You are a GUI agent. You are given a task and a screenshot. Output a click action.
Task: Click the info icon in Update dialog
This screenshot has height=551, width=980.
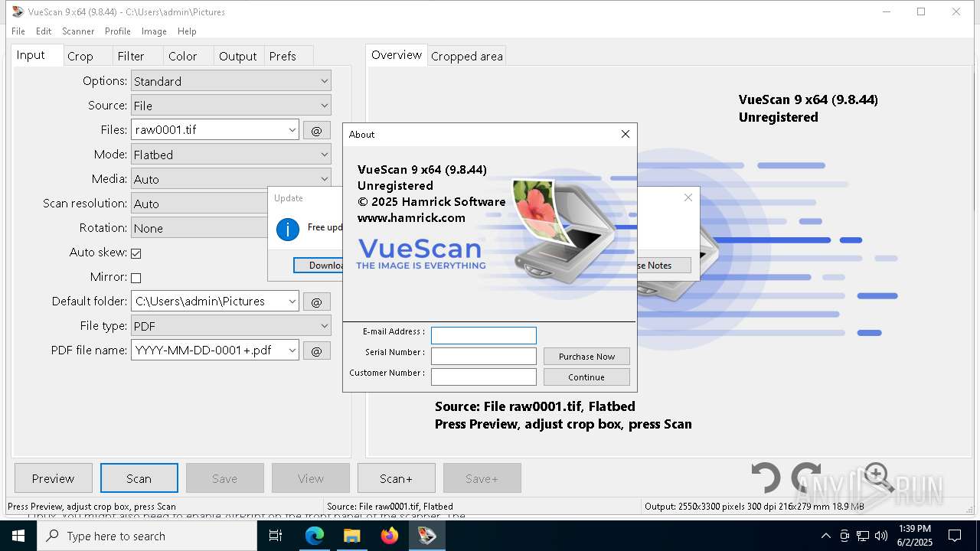(x=288, y=229)
